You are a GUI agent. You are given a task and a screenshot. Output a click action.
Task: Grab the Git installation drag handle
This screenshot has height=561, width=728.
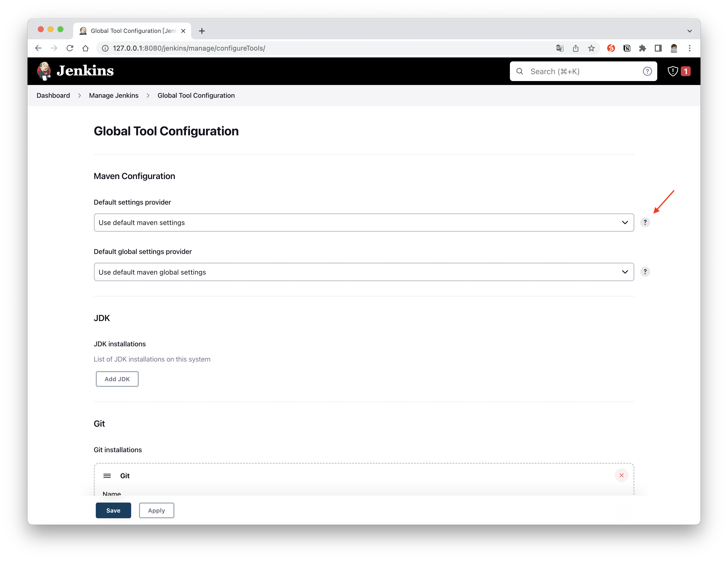(x=107, y=476)
